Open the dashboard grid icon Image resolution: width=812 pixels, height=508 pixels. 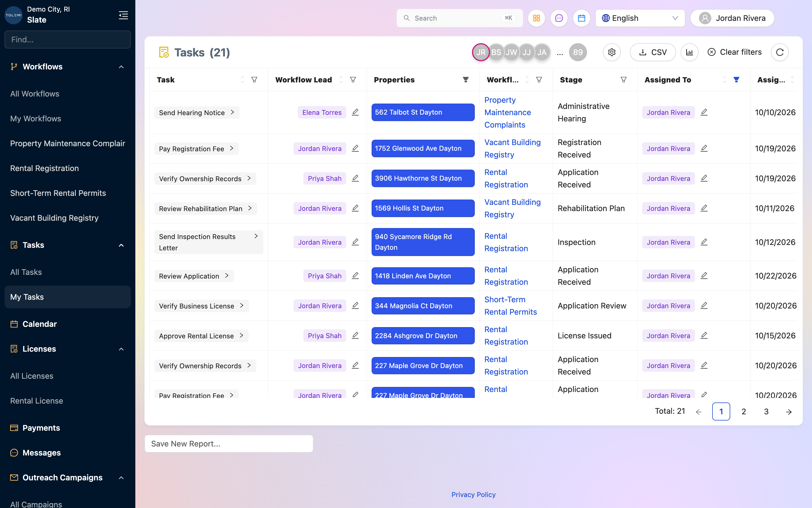pyautogui.click(x=536, y=18)
